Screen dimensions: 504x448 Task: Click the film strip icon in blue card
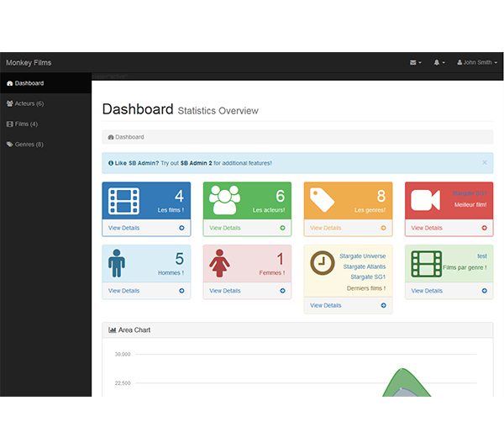[123, 201]
